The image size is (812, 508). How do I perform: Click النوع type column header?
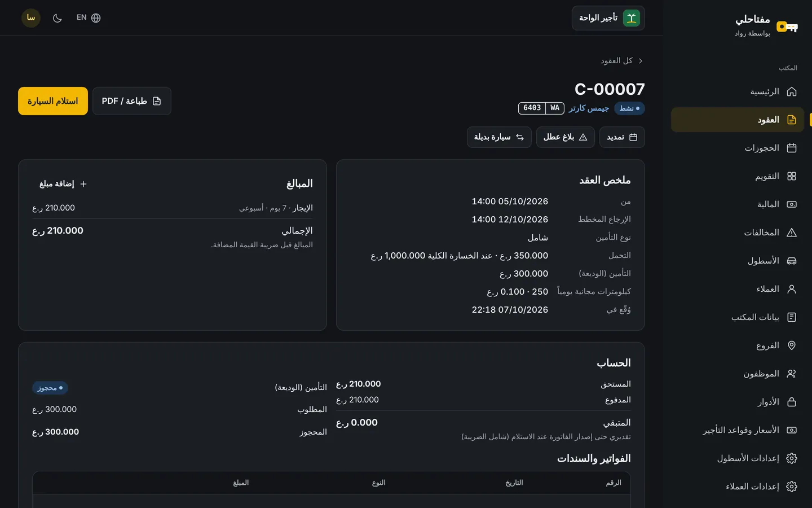(x=378, y=483)
